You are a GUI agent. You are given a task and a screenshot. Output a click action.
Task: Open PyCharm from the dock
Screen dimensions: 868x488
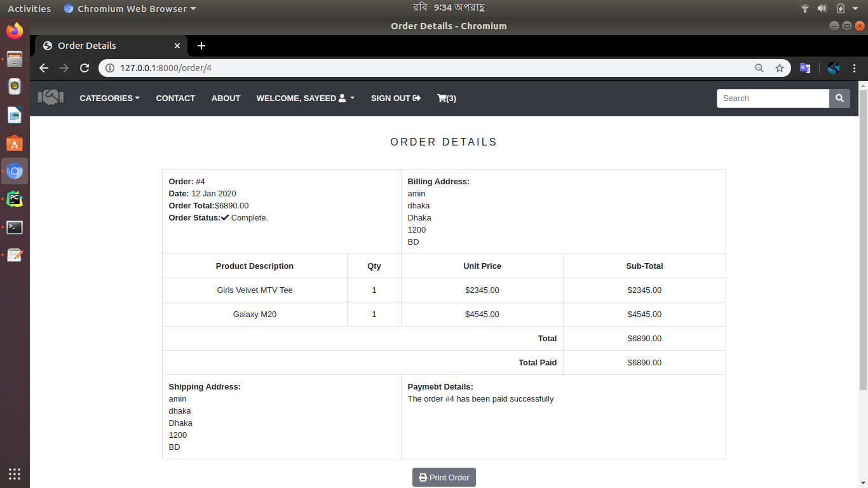pyautogui.click(x=15, y=199)
